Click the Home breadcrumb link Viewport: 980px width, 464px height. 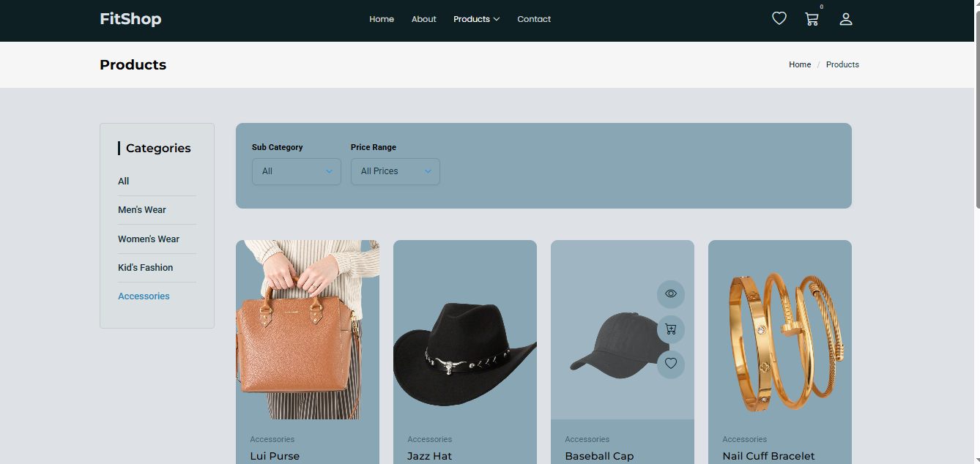click(799, 64)
